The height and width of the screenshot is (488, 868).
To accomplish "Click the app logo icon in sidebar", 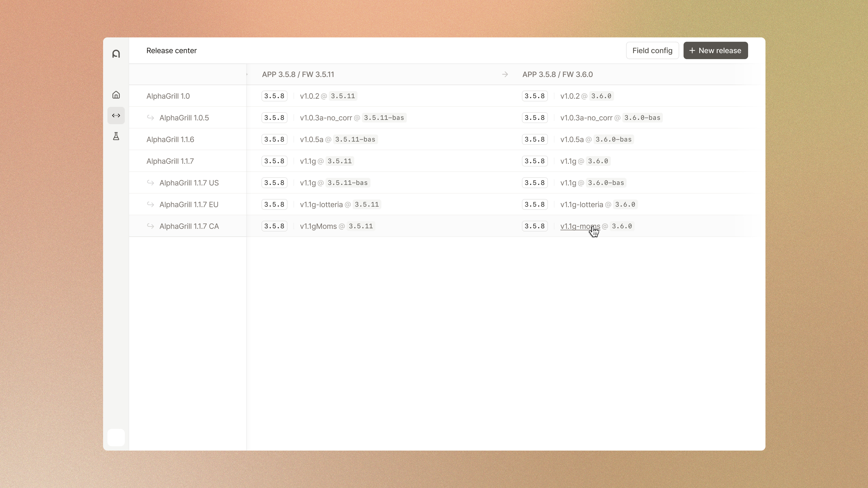I will tap(116, 54).
